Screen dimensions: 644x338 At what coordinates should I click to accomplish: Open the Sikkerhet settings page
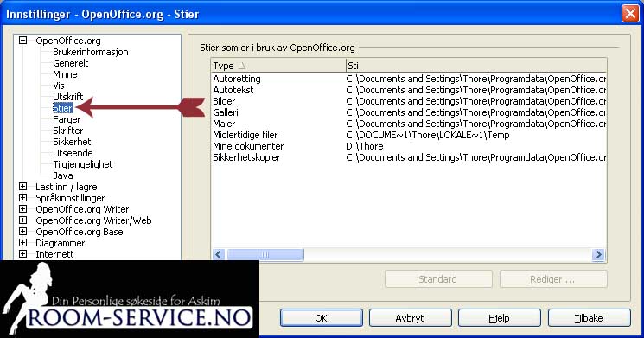coord(72,142)
